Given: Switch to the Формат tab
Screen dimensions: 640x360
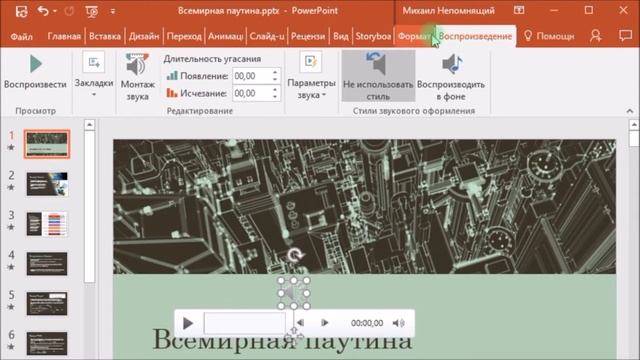Looking at the screenshot, I should point(414,36).
